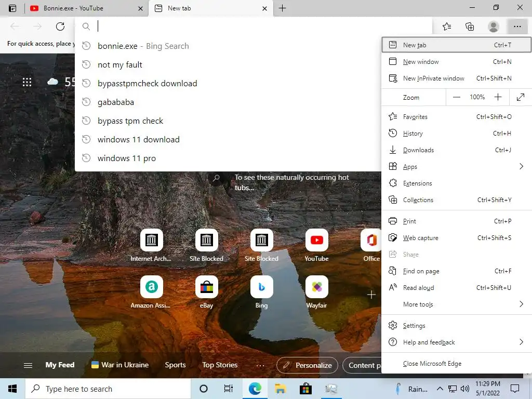532x399 pixels.
Task: Open the Windows Start menu
Action: pyautogui.click(x=12, y=389)
